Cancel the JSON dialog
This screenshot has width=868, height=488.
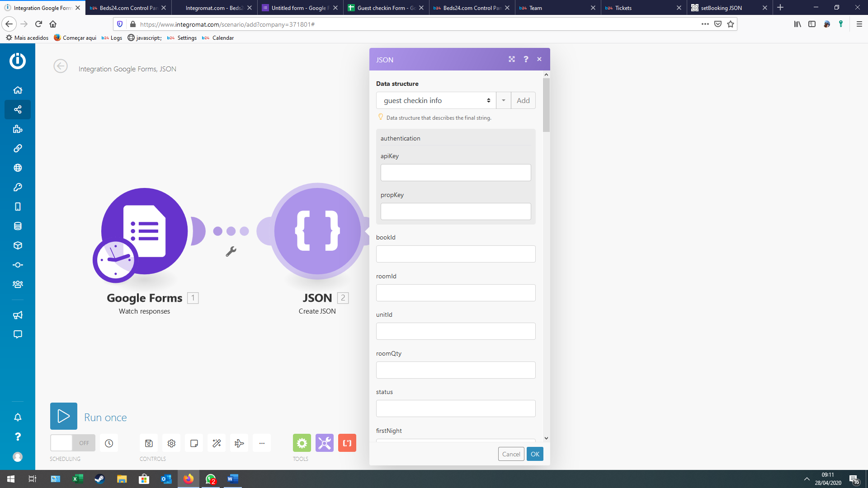pyautogui.click(x=511, y=454)
